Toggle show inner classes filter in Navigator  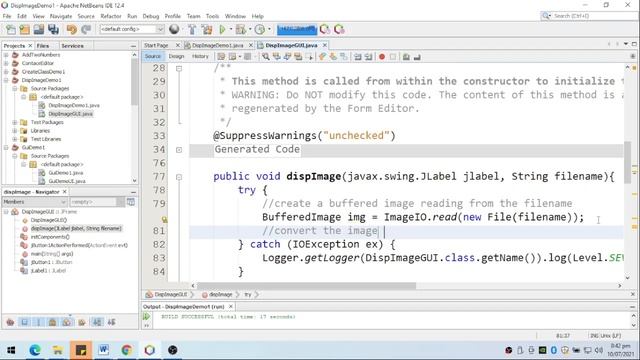pyautogui.click(x=67, y=322)
